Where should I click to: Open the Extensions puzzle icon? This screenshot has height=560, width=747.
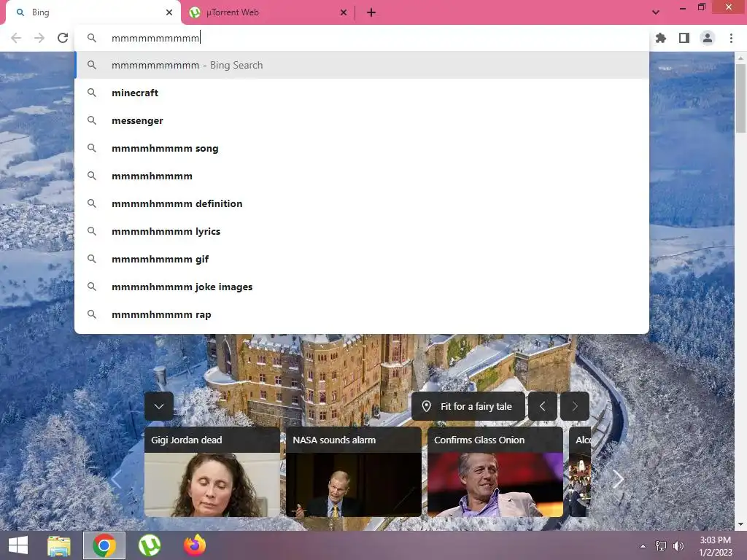pyautogui.click(x=661, y=38)
